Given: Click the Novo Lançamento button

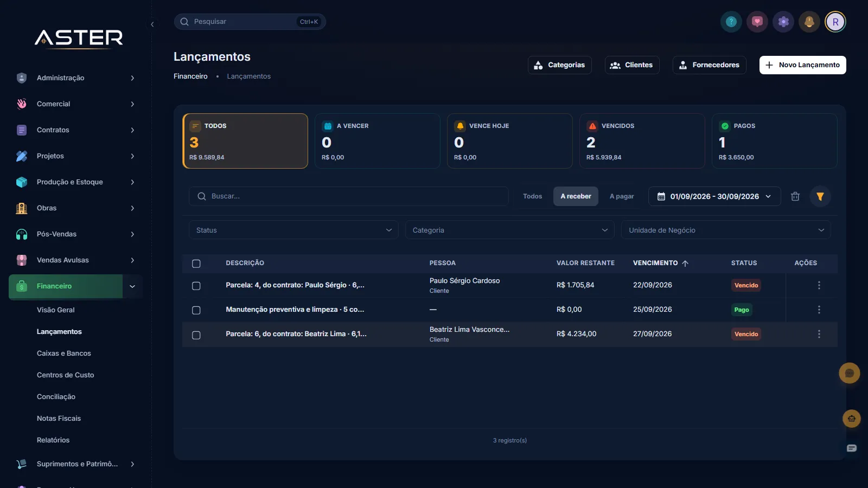Looking at the screenshot, I should pyautogui.click(x=803, y=65).
